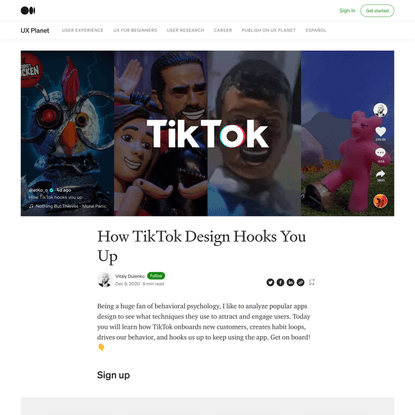Copy article link icon
The height and width of the screenshot is (415, 415).
tap(300, 282)
